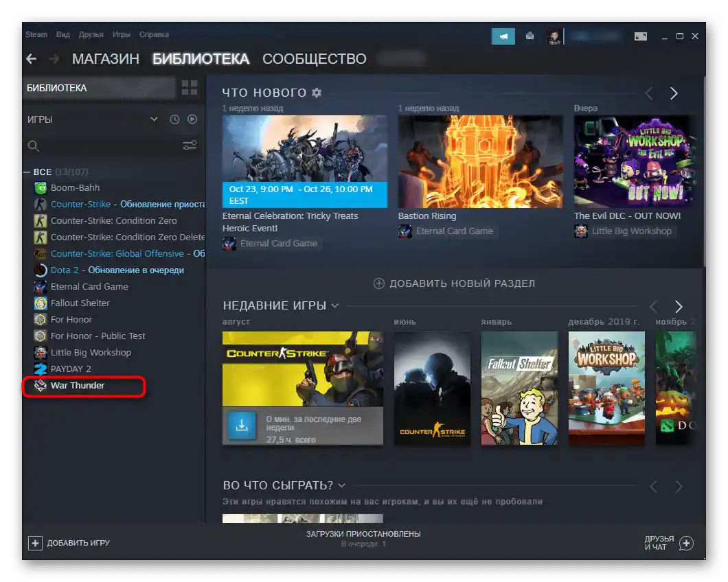The width and height of the screenshot is (728, 582).
Task: Open the ИГРЫ category dropdown
Action: [154, 119]
